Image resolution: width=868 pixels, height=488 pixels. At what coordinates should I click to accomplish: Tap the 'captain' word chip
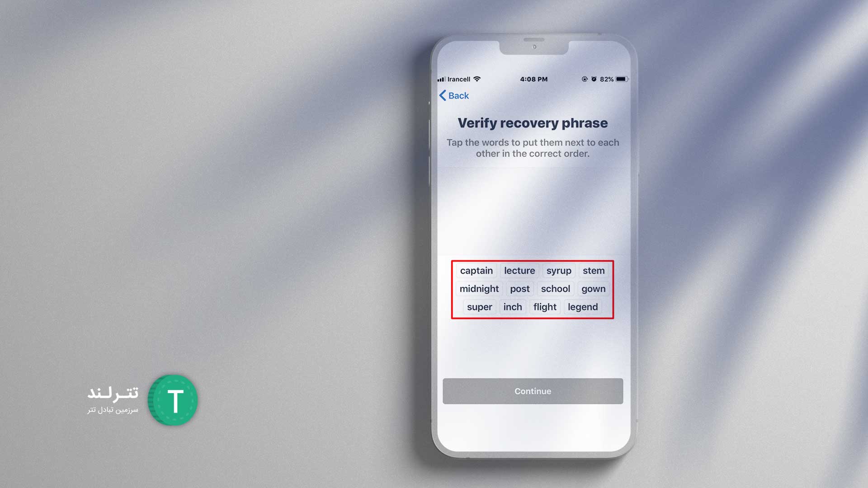tap(477, 271)
